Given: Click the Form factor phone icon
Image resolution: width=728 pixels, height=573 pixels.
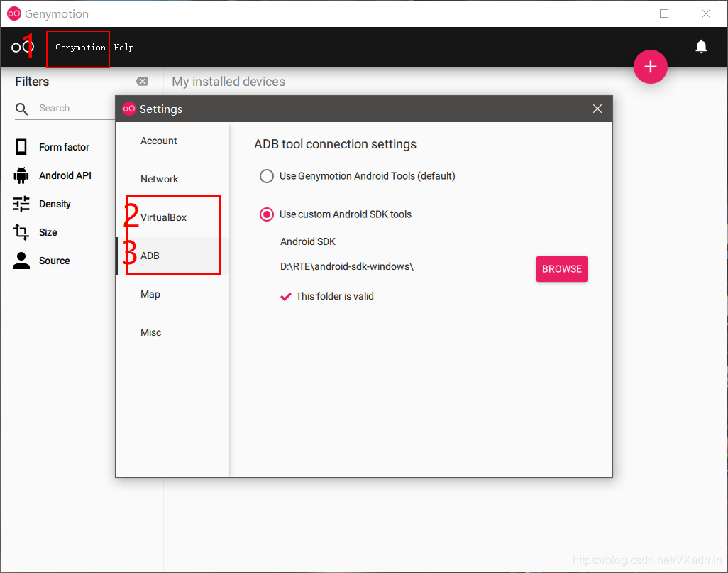Looking at the screenshot, I should point(21,147).
